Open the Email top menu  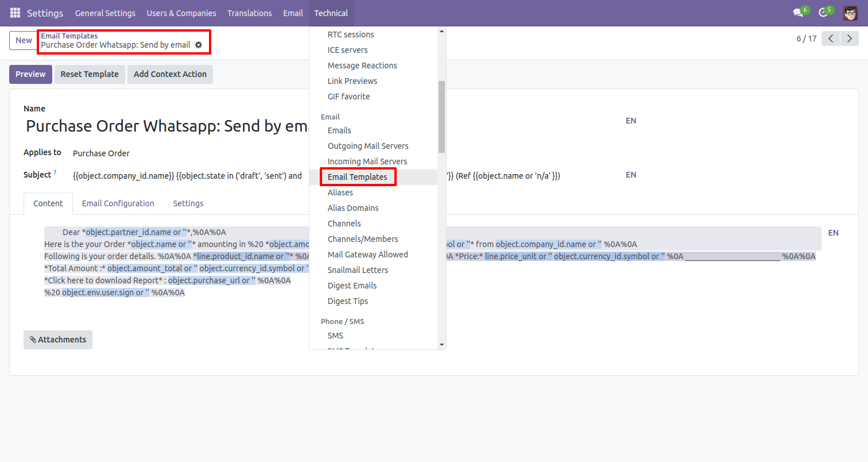[x=293, y=13]
